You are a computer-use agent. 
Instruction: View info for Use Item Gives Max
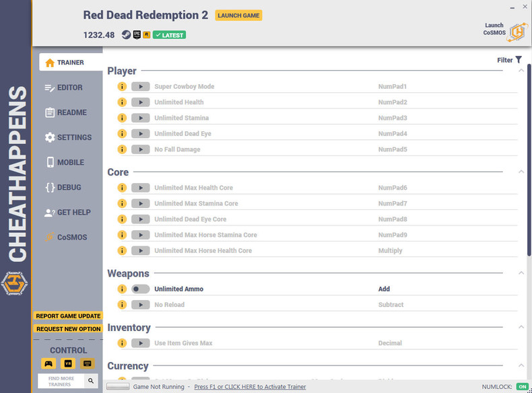point(122,343)
